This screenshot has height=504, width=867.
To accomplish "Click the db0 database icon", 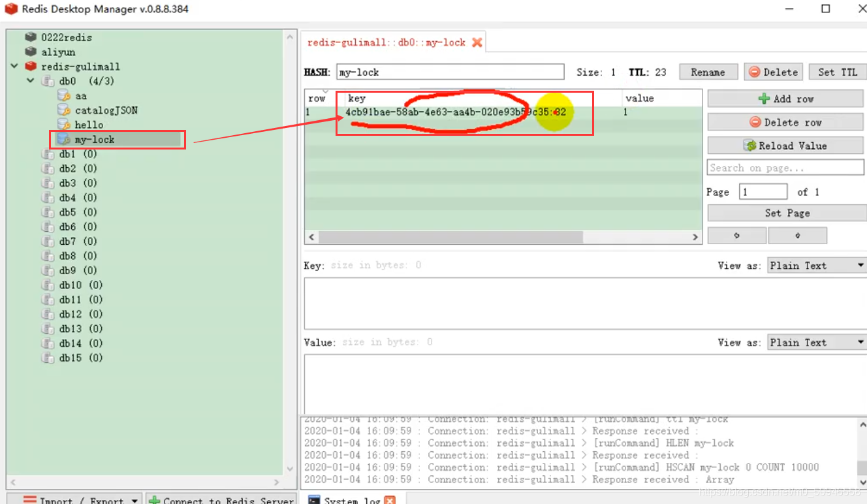I will coord(48,81).
